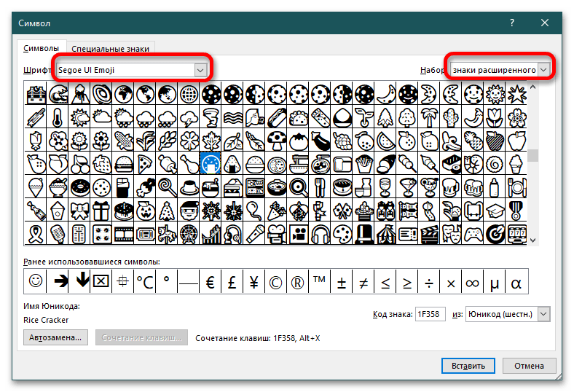Select the wrapped gift emoji

coord(101,211)
